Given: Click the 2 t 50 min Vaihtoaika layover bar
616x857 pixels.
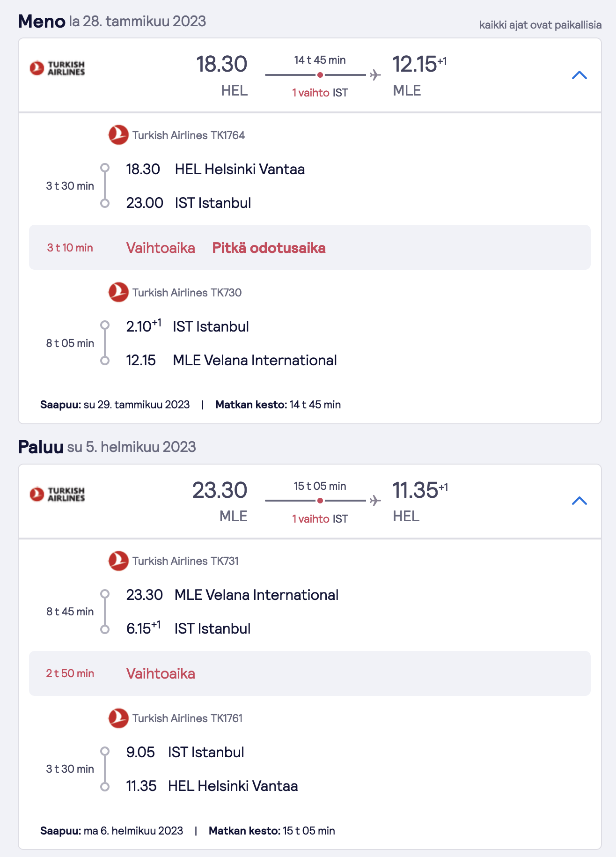Looking at the screenshot, I should pos(310,673).
